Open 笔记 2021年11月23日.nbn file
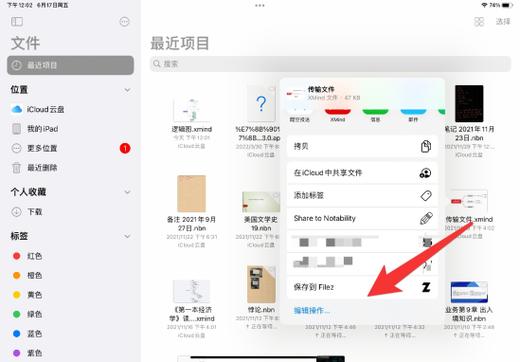Image resolution: width=520 pixels, height=362 pixels. tap(469, 103)
